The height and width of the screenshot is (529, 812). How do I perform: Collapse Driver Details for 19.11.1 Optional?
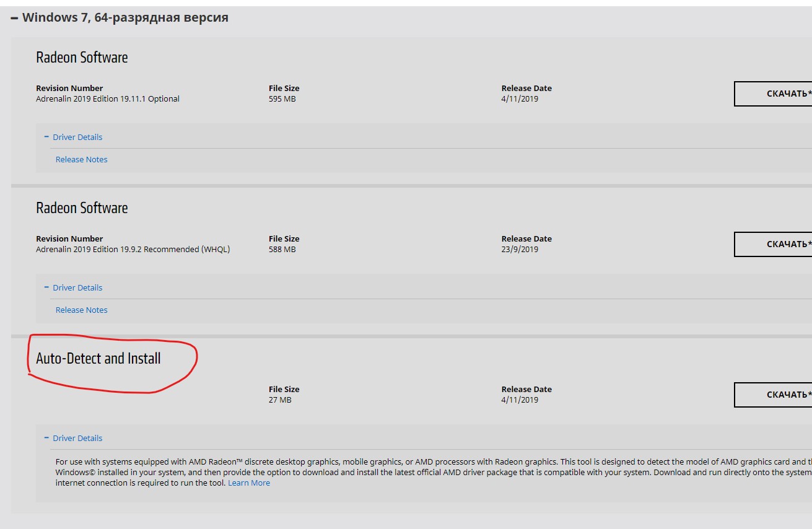[73, 137]
